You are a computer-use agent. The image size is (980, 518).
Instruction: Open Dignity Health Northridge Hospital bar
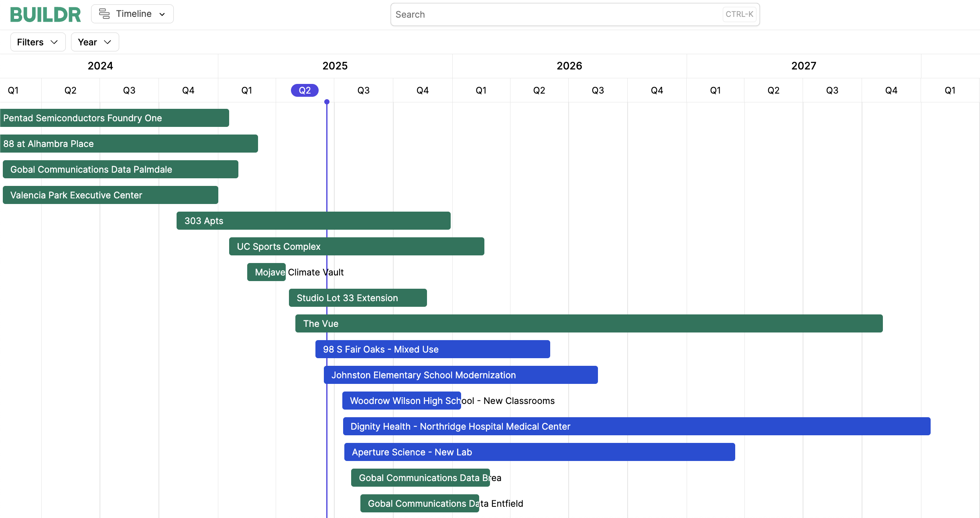[636, 426]
